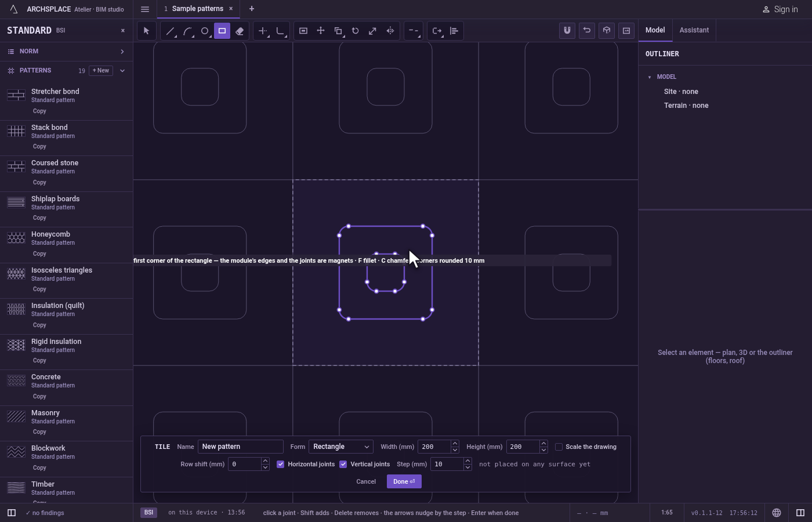Viewport: 812px width, 522px height.
Task: Toggle left sidebar panel icon in status bar
Action: point(11,513)
